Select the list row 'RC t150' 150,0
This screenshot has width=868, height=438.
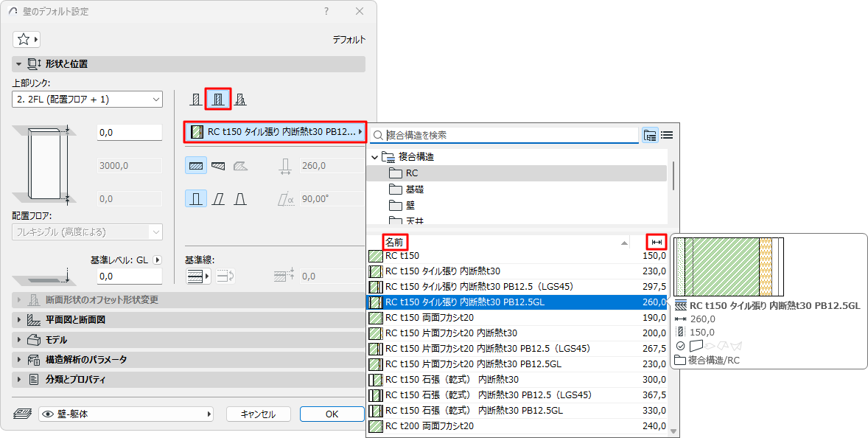click(517, 256)
